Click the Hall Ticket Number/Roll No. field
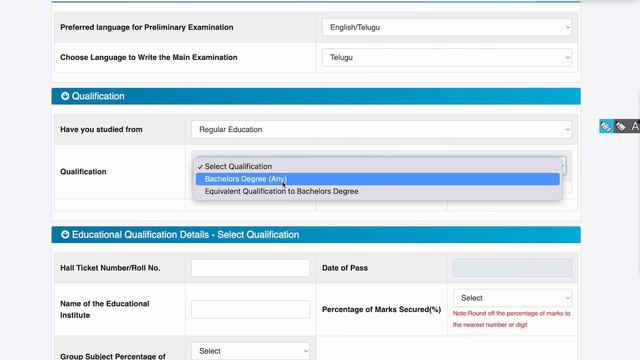 (250, 268)
